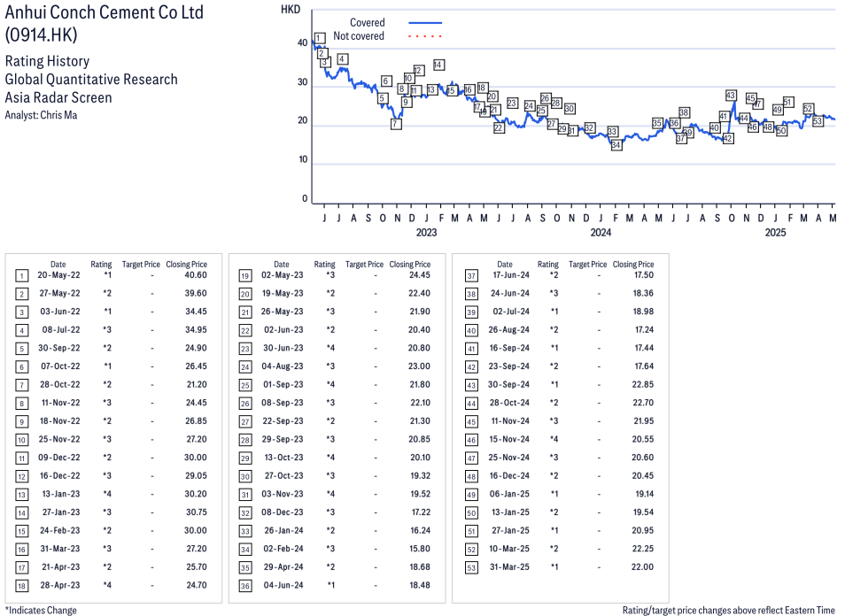Click the red dotted Not covered legend sample
This screenshot has width=845, height=616.
pos(425,36)
